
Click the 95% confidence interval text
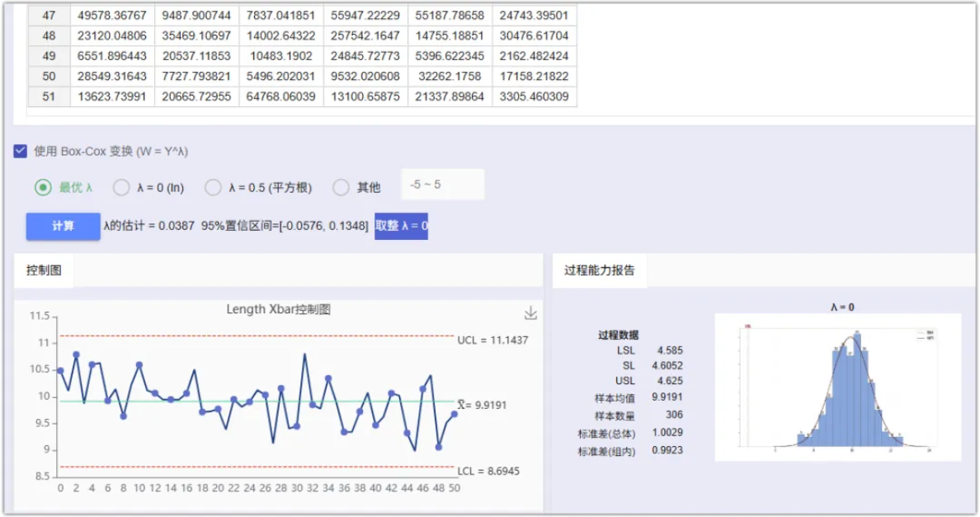[x=285, y=225]
